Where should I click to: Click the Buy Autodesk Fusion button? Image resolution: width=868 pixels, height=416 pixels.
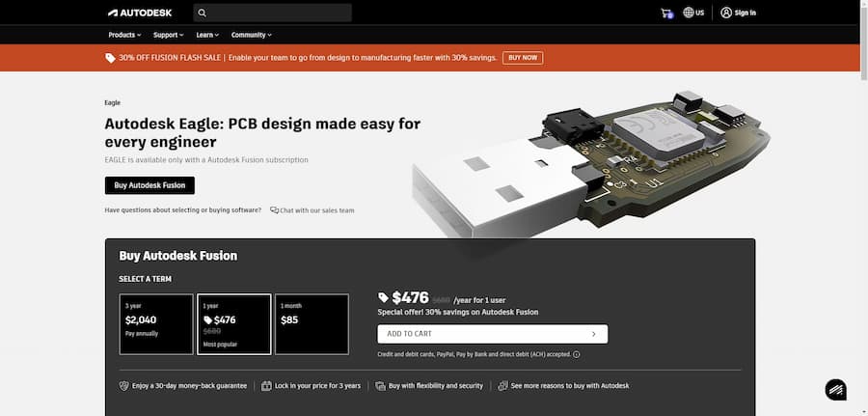149,185
